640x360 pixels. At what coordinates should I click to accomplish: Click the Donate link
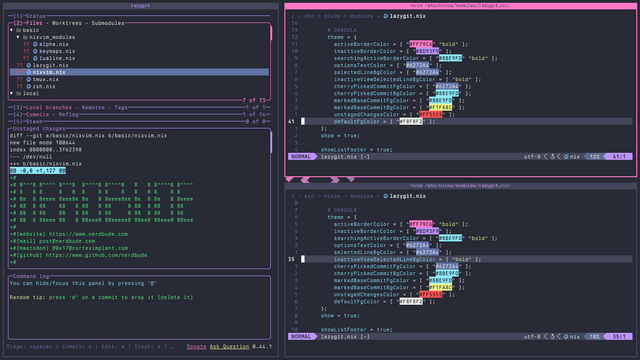196,347
